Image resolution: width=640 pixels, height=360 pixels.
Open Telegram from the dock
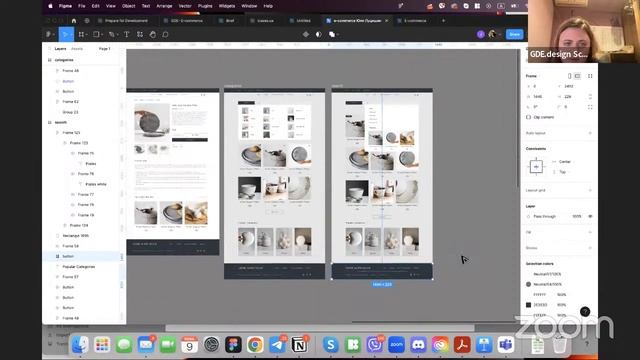point(278,345)
